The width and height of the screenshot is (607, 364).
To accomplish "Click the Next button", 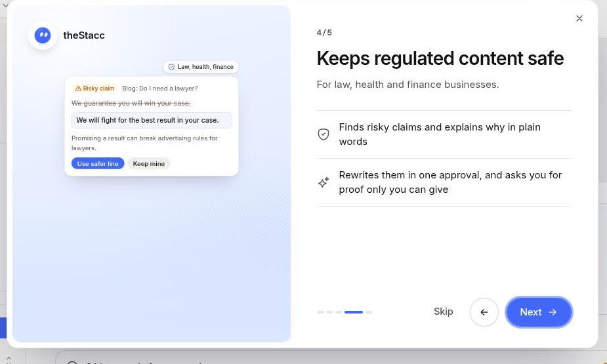I will (539, 312).
